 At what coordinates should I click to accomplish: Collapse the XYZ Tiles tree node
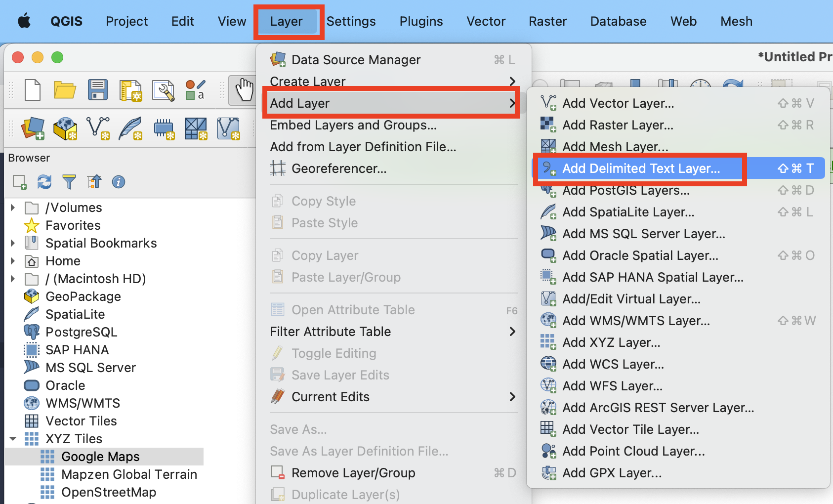pyautogui.click(x=13, y=439)
